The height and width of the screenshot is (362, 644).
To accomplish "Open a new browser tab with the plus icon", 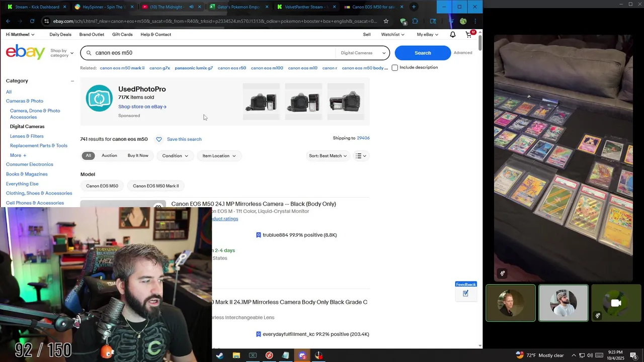I will click(x=414, y=7).
